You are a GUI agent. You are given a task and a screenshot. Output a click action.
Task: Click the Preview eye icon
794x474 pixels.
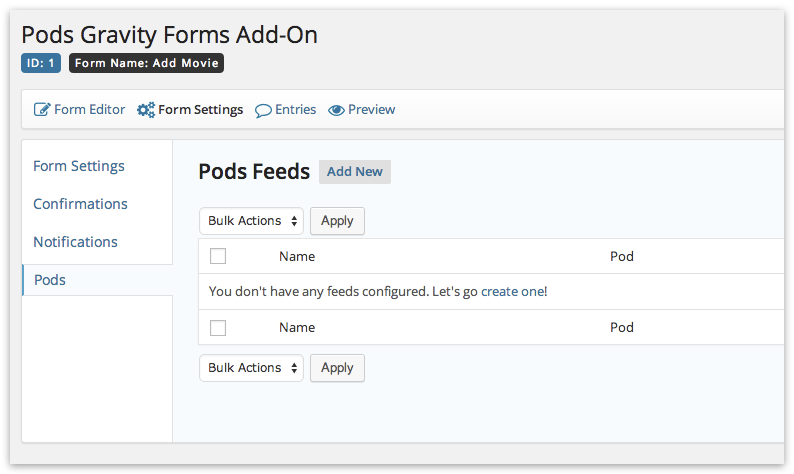(336, 110)
